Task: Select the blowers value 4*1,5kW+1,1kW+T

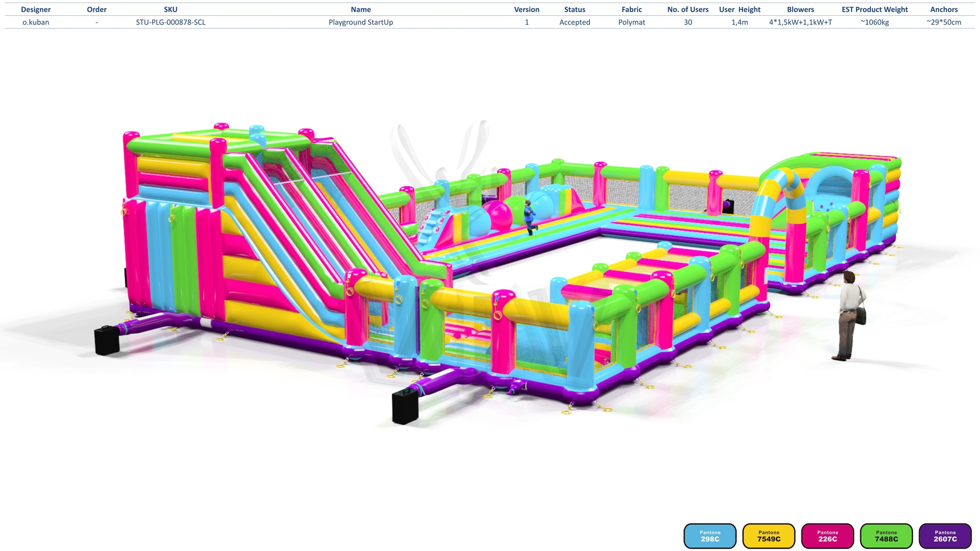Action: coord(800,22)
